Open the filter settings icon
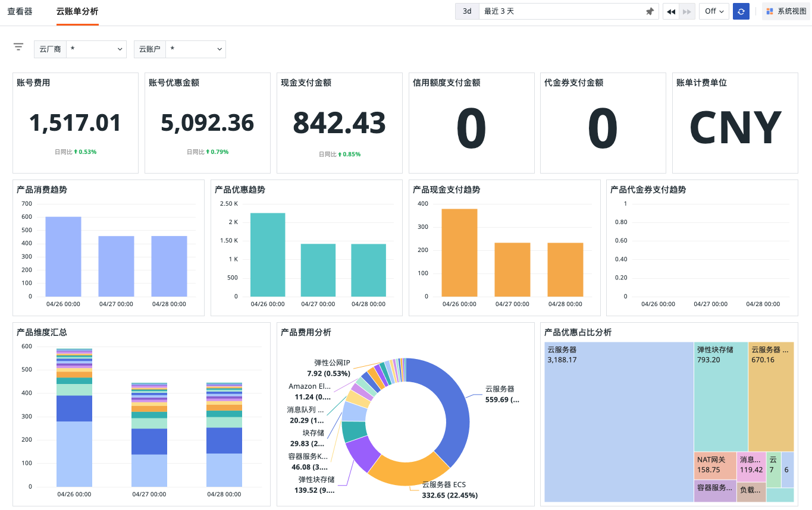Screen dimensions: 812x510 click(x=18, y=48)
